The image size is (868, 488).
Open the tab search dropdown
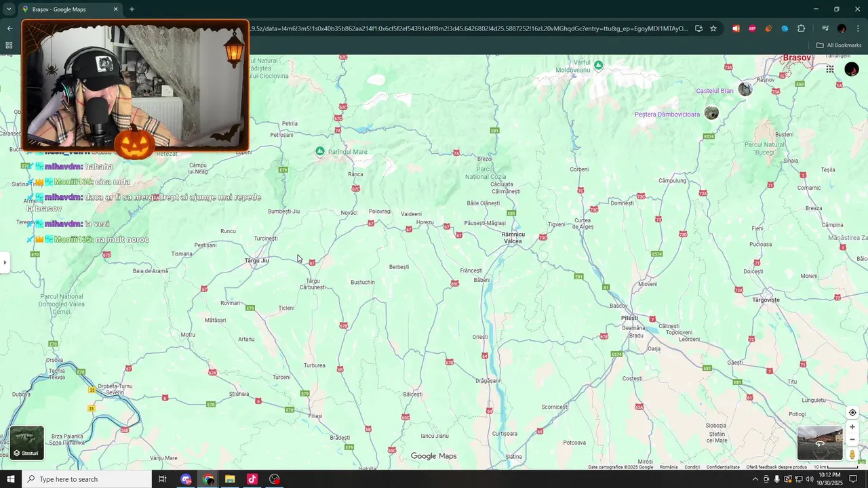pos(9,9)
